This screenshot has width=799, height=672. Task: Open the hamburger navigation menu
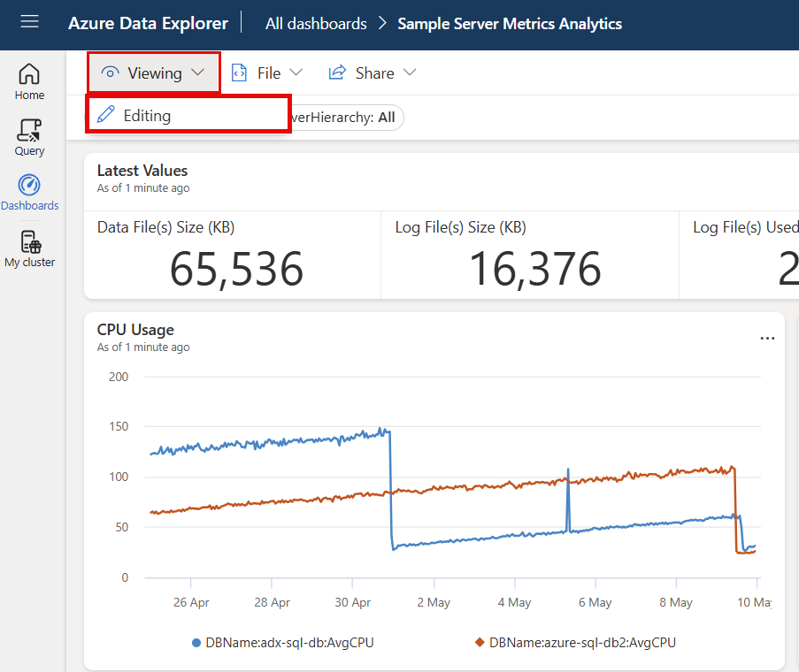point(29,21)
